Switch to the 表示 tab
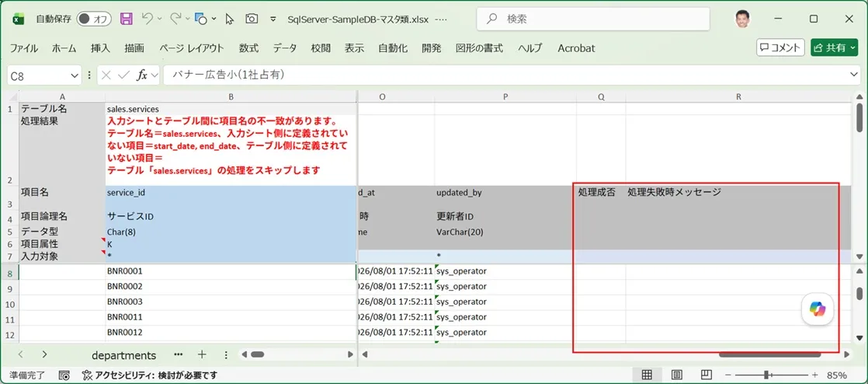 [354, 48]
